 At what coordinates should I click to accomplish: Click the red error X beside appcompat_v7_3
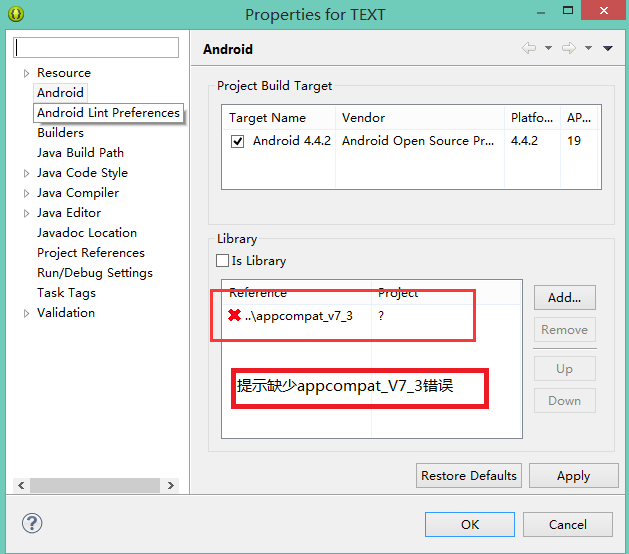tap(234, 315)
